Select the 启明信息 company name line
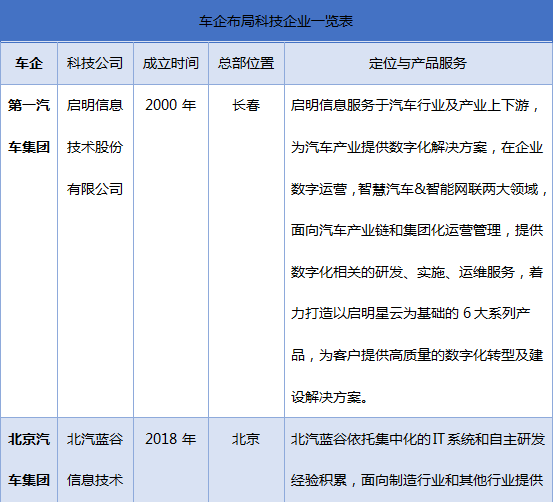 point(95,105)
